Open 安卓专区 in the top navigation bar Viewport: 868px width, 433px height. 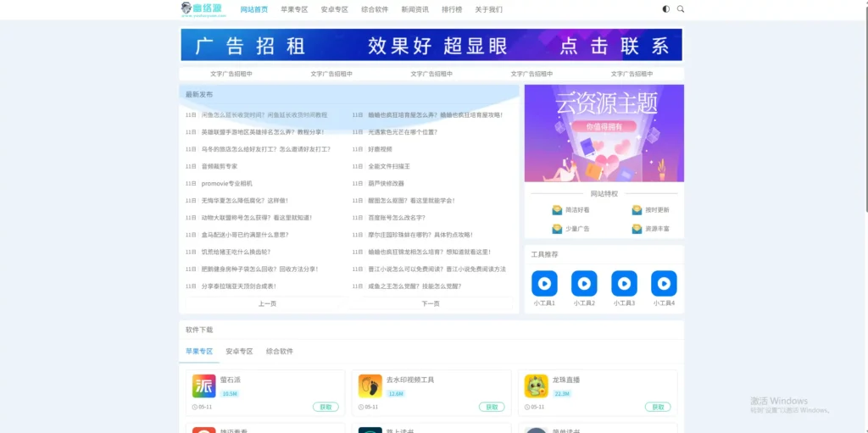click(x=334, y=9)
